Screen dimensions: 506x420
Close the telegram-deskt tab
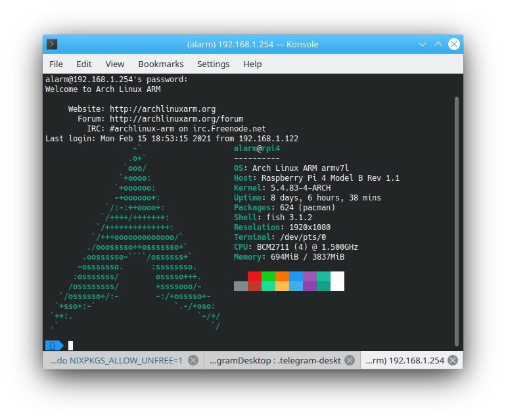point(350,360)
